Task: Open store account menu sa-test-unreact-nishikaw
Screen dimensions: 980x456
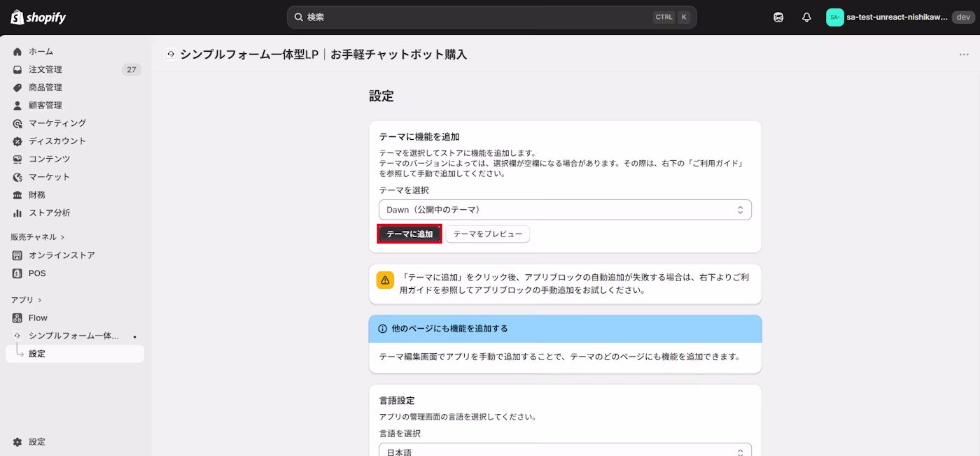Action: click(900, 17)
